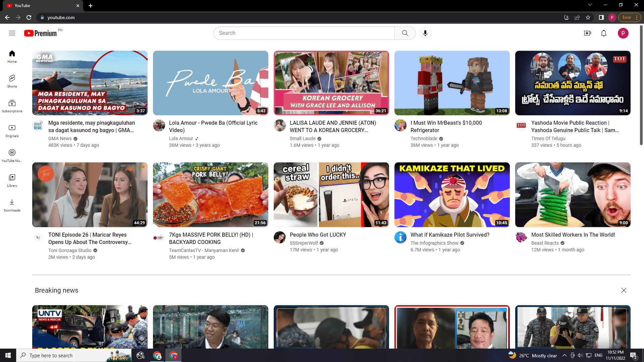Open the notifications bell
644x362 pixels.
[604, 33]
